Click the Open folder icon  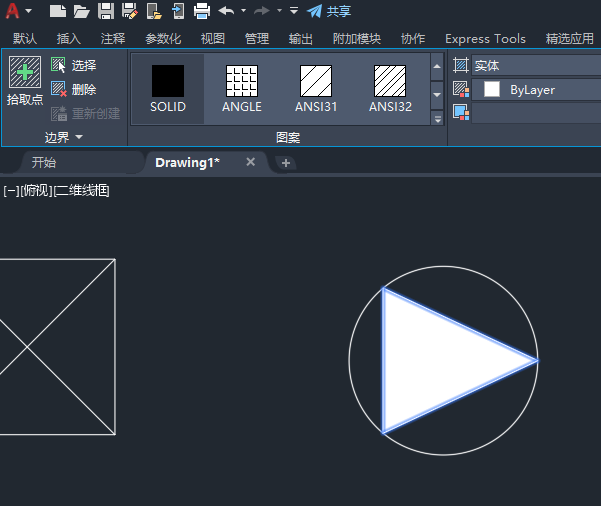[82, 11]
